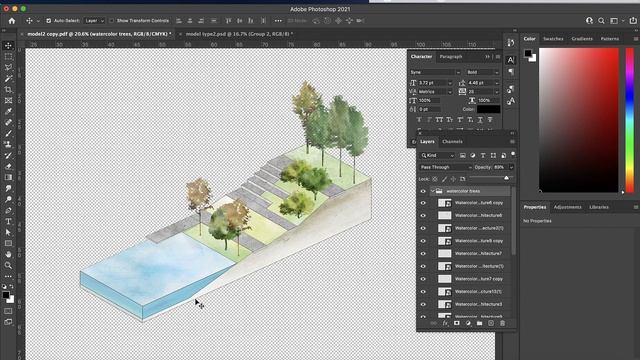Filter layers by type layers icon

pyautogui.click(x=483, y=156)
